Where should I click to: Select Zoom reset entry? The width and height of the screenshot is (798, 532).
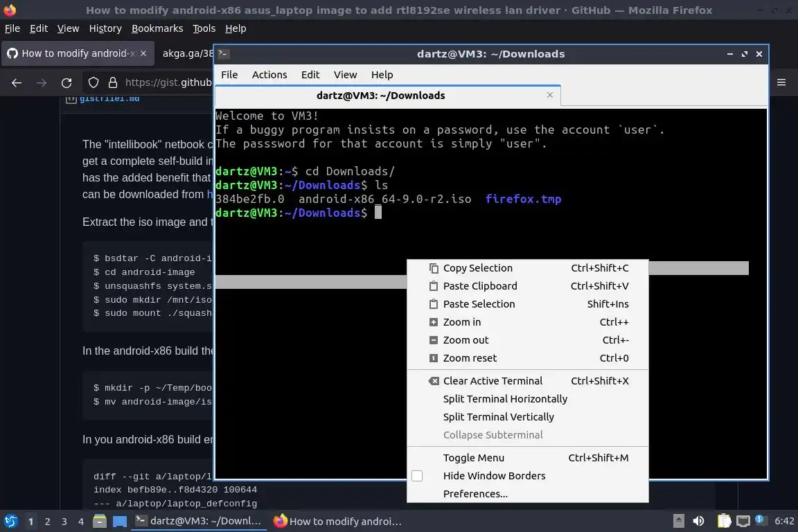pyautogui.click(x=528, y=358)
